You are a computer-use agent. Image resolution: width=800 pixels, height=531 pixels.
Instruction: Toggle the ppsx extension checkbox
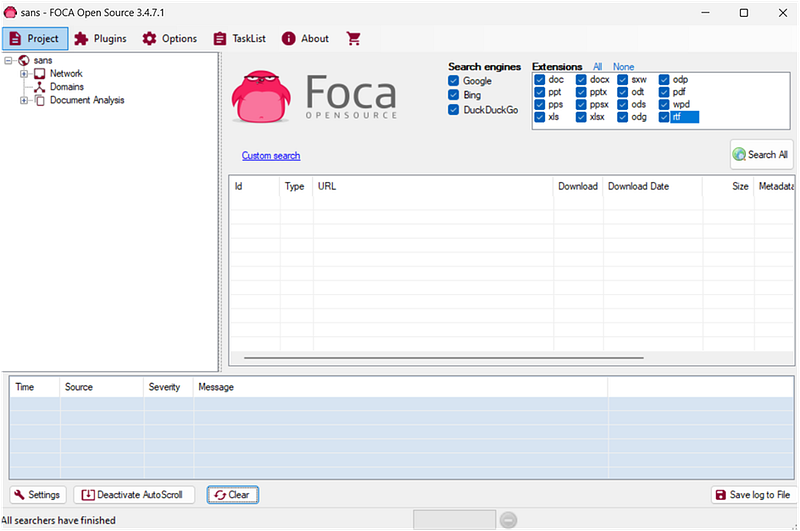point(581,105)
